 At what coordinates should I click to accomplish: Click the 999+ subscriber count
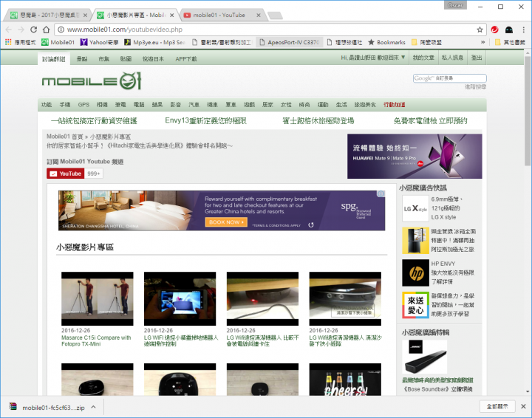pyautogui.click(x=94, y=174)
